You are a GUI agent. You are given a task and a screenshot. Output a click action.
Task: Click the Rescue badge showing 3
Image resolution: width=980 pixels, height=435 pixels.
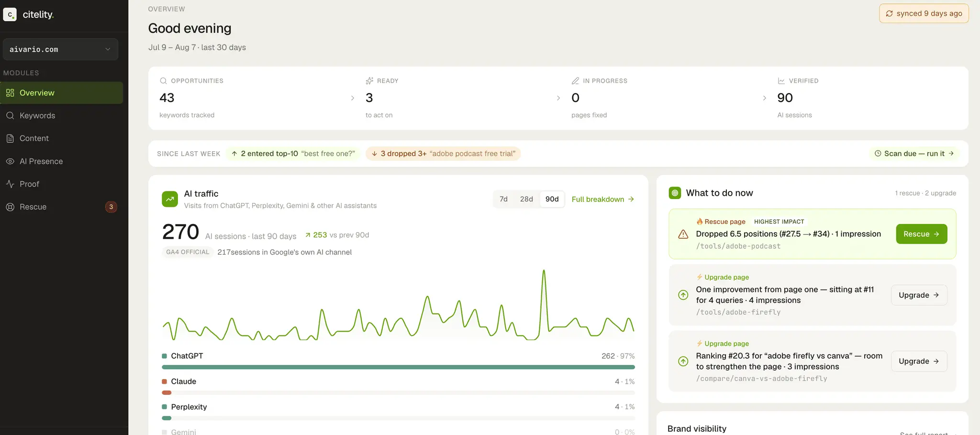click(111, 207)
